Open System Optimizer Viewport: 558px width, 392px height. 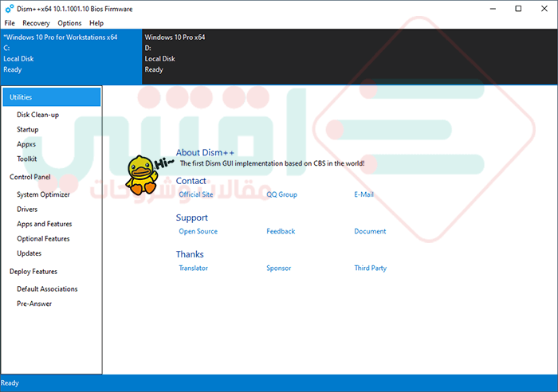pos(43,194)
